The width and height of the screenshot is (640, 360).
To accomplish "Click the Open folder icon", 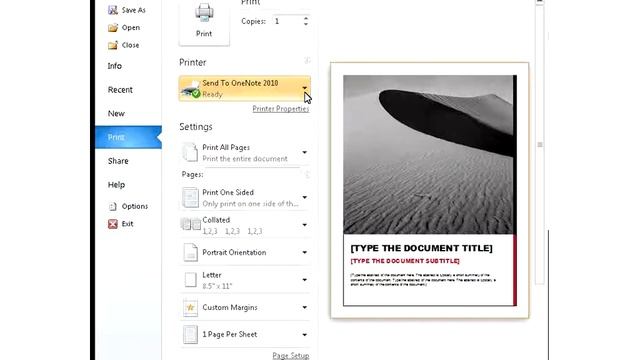I will pos(113,28).
